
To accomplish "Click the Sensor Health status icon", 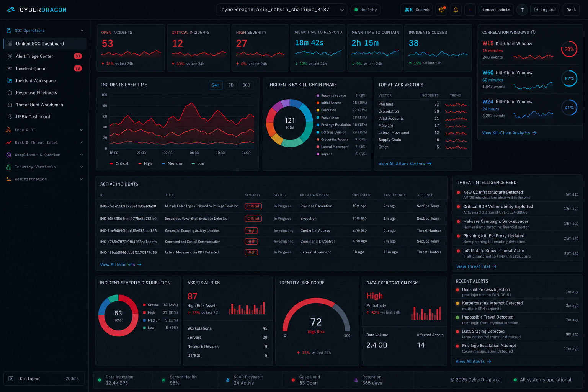I will click(x=163, y=380).
